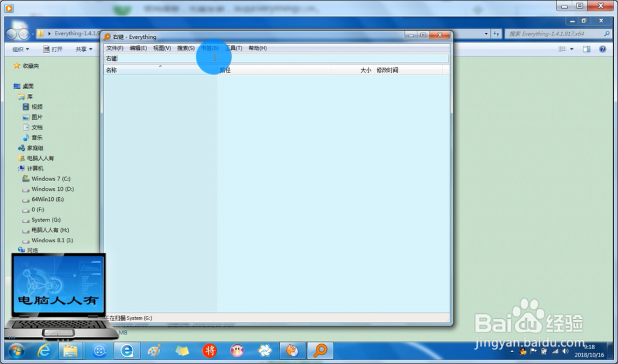
Task: Click the Everything search box containing 右键
Action: coord(276,59)
